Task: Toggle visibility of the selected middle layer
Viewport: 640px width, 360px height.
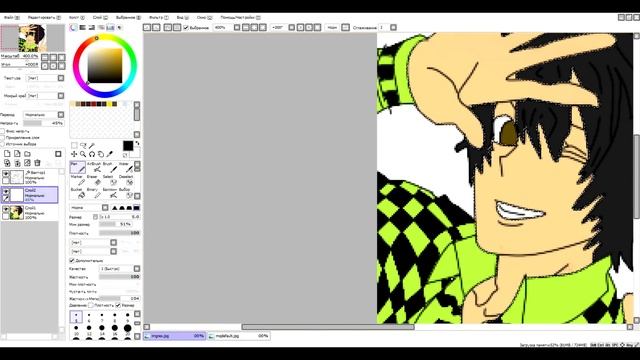Action: (6, 191)
